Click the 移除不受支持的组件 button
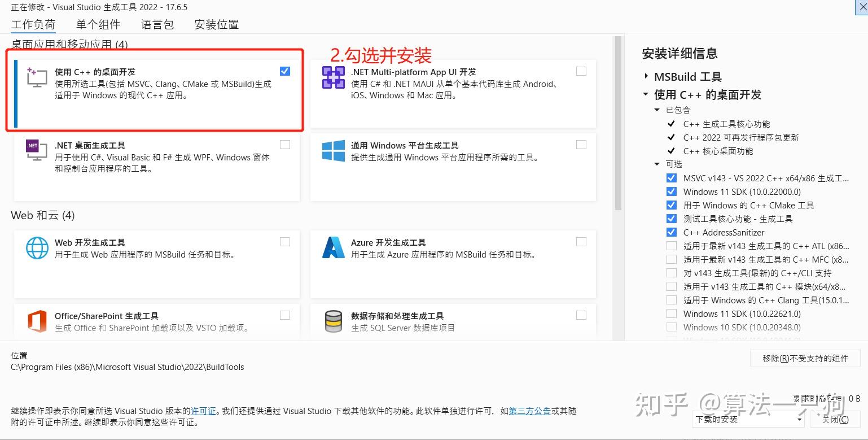 805,358
